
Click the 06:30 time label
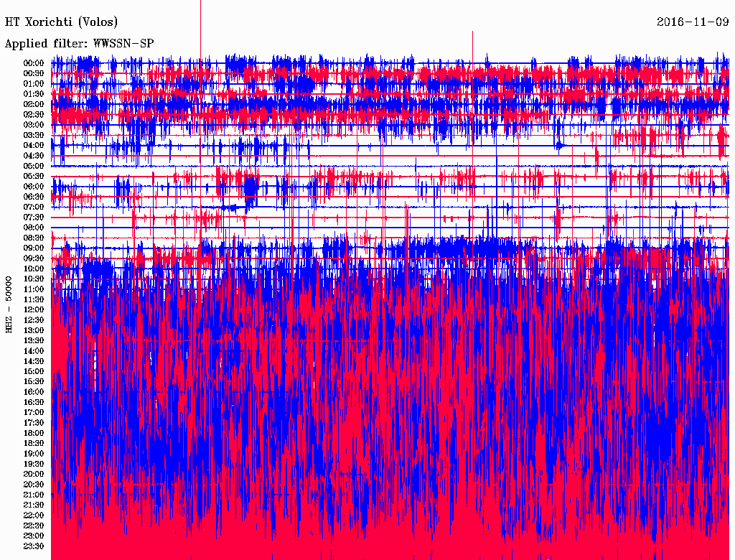(x=34, y=197)
